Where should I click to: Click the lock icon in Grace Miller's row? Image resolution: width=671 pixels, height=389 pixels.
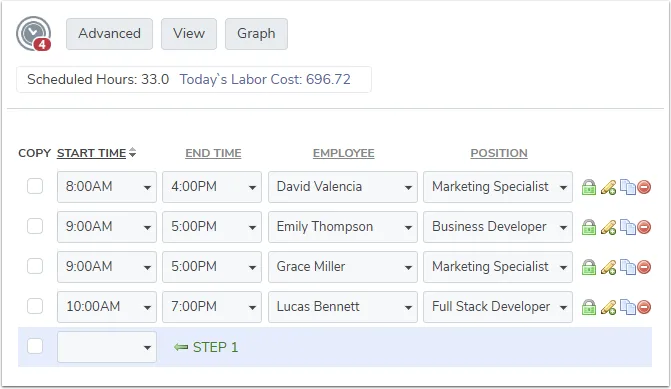(x=589, y=267)
